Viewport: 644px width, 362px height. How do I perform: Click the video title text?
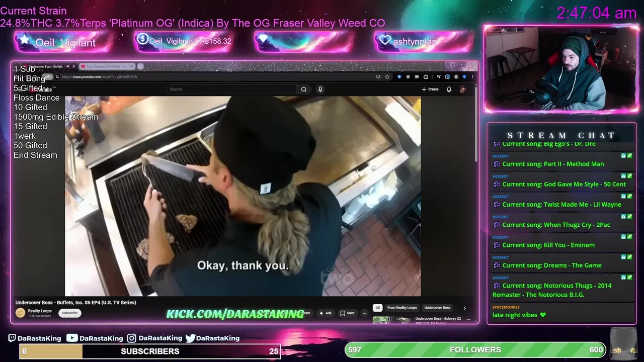[75, 302]
